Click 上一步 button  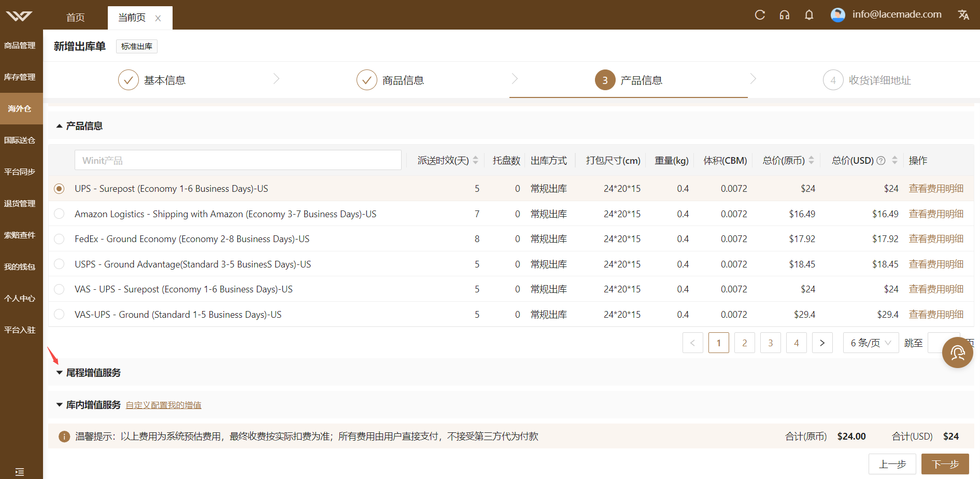click(892, 464)
